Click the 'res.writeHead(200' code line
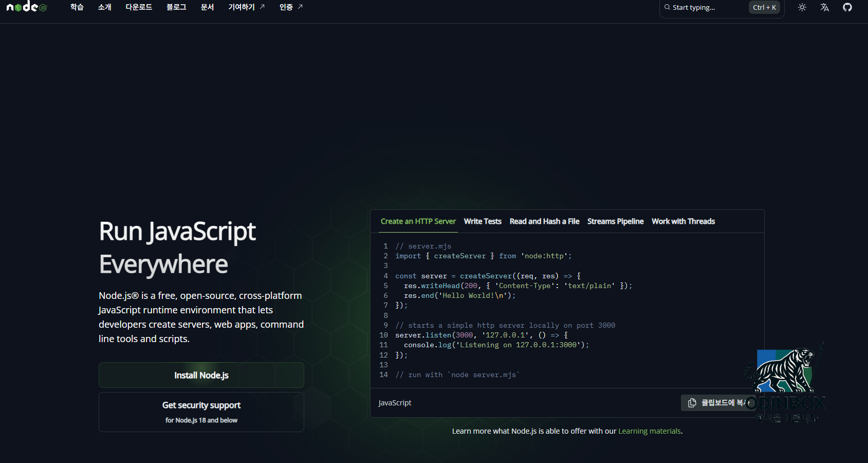868x463 pixels. pos(518,286)
